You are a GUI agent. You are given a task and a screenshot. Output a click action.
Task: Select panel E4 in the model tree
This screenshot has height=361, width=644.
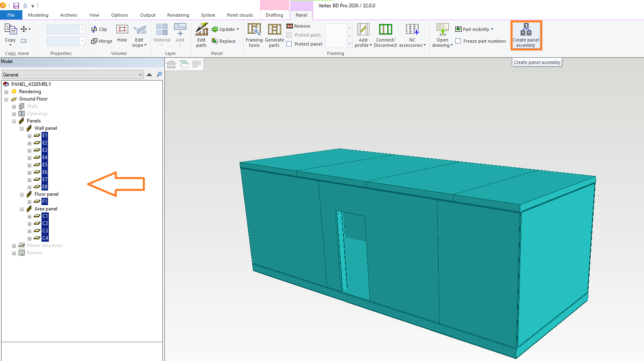(x=45, y=158)
